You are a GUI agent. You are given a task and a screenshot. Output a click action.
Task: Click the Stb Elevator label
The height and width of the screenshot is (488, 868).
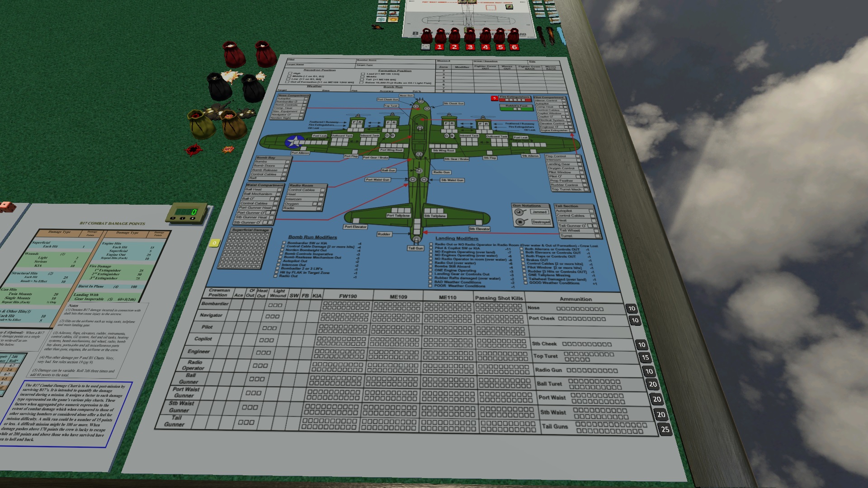pos(479,229)
